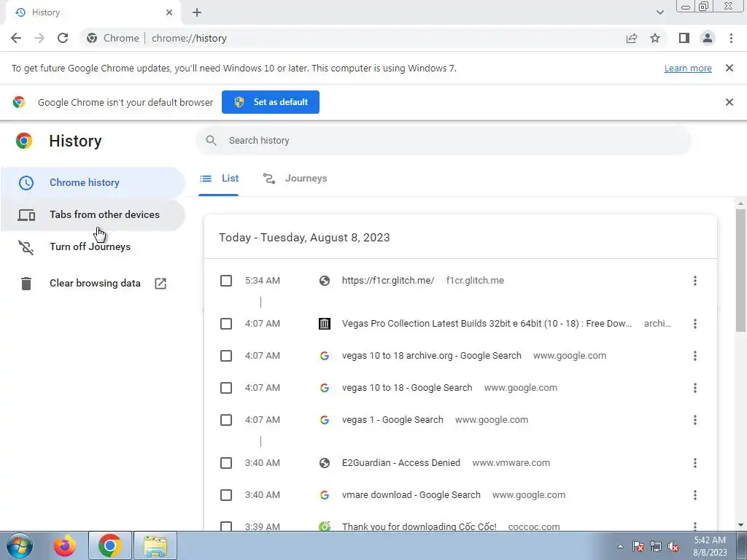Image resolution: width=747 pixels, height=560 pixels.
Task: Reload the History page
Action: (63, 38)
